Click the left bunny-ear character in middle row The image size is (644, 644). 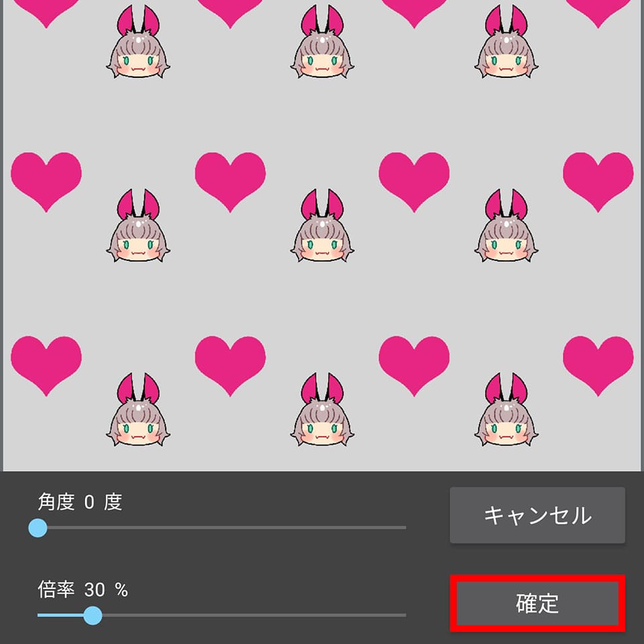click(138, 225)
